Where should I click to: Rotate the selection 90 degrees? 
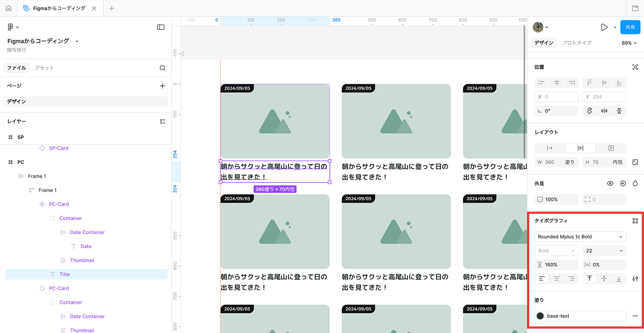(x=590, y=111)
